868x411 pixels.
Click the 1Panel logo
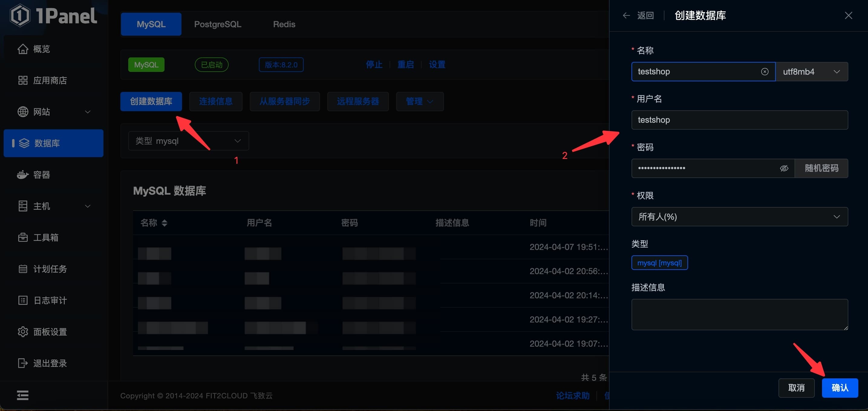coord(54,15)
